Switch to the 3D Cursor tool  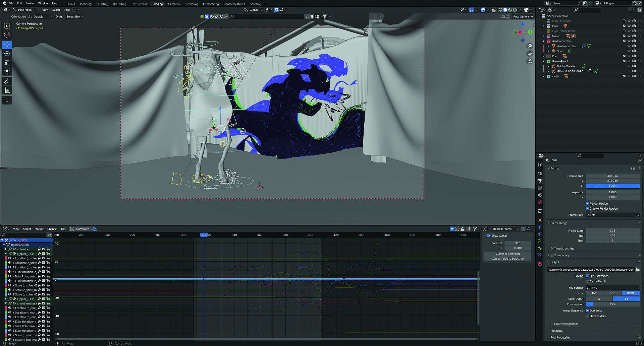(x=7, y=34)
